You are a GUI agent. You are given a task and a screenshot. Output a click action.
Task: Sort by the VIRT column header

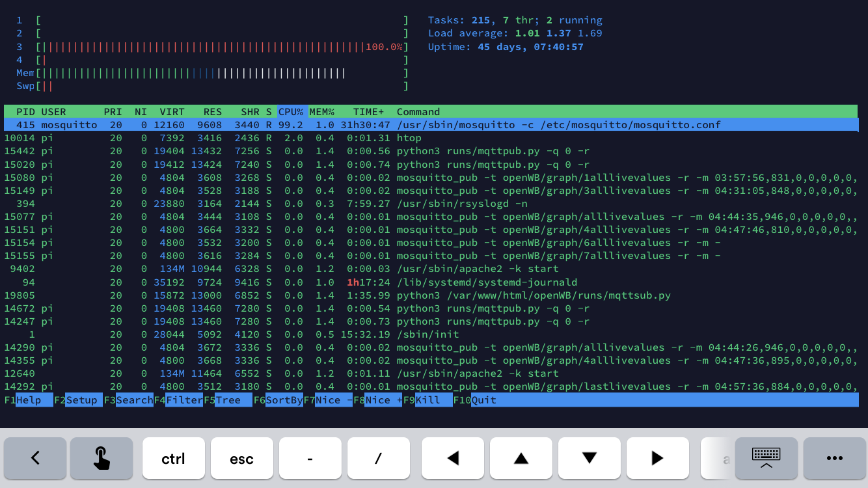point(172,112)
